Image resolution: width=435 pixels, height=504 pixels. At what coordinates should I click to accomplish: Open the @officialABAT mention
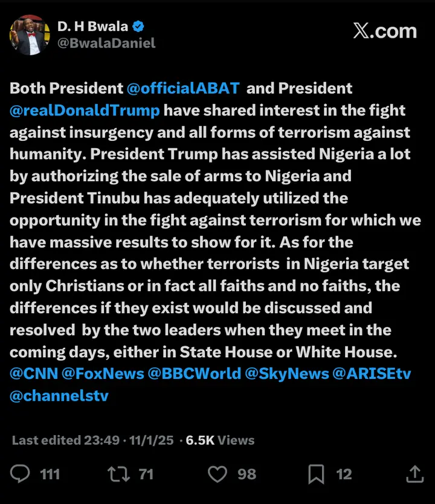point(184,88)
